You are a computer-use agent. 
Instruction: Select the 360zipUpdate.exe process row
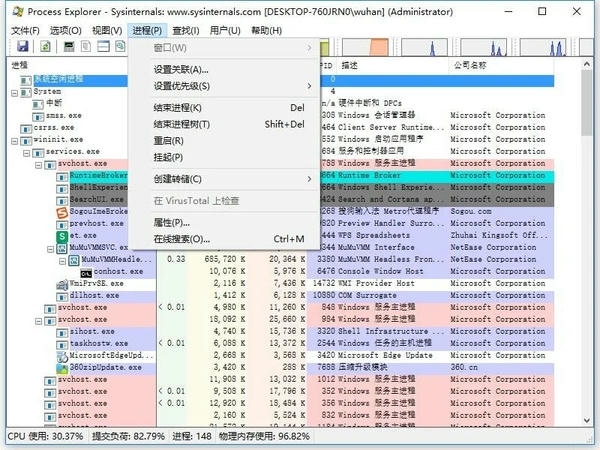281,368
